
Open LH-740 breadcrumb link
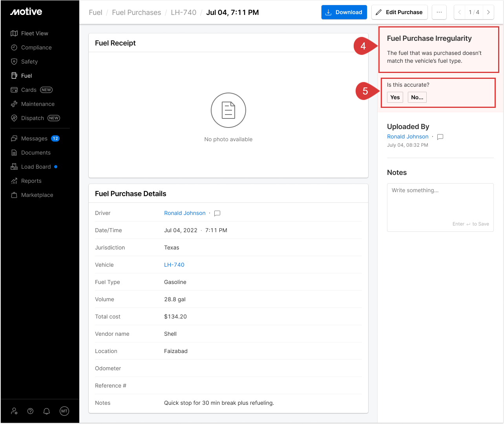(184, 13)
